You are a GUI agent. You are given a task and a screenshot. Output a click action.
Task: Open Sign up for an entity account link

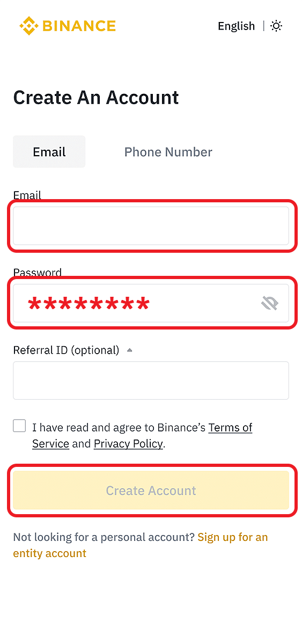tap(141, 545)
